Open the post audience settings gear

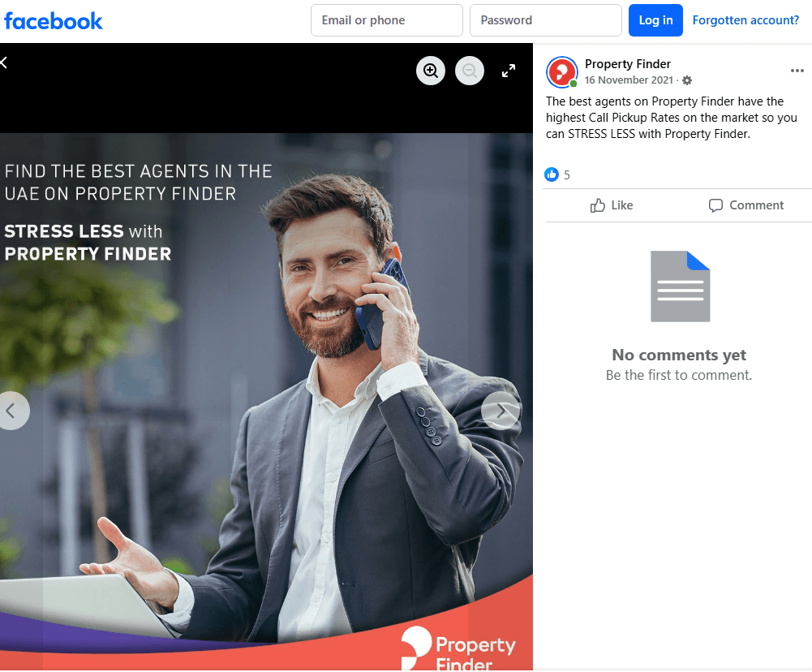687,80
